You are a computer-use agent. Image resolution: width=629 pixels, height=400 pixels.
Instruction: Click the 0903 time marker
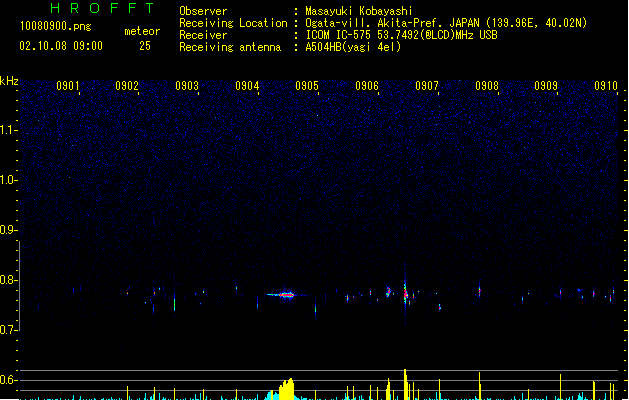(x=187, y=86)
